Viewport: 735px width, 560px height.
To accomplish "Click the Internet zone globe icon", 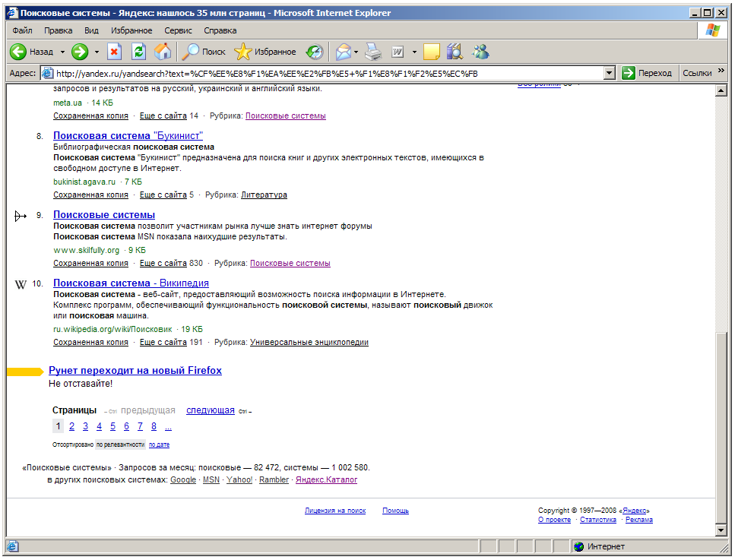I will [579, 546].
